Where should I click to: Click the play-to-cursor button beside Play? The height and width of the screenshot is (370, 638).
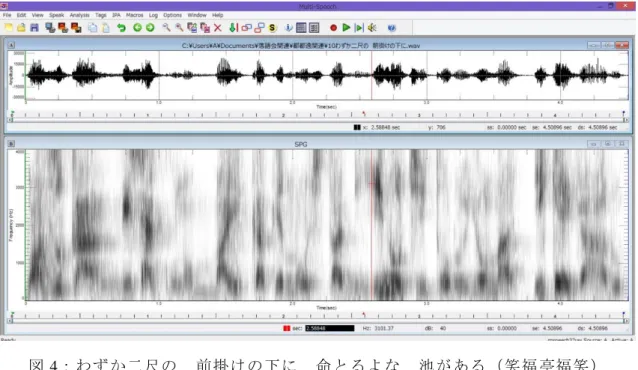(359, 28)
